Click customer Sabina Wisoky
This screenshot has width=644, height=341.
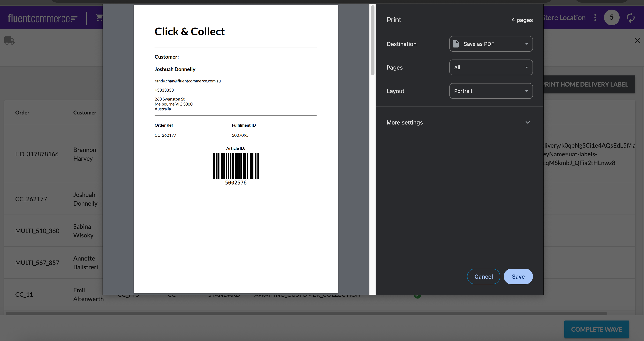[83, 231]
